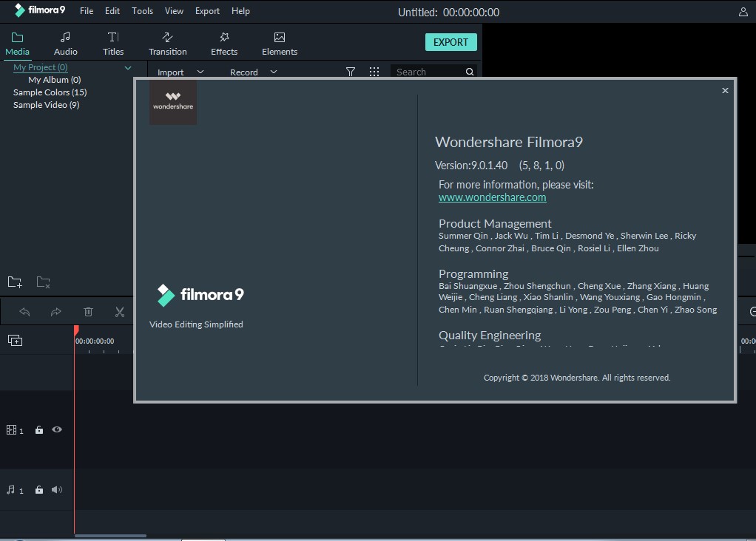The height and width of the screenshot is (541, 756).
Task: Click the add track icon
Action: pos(15,341)
